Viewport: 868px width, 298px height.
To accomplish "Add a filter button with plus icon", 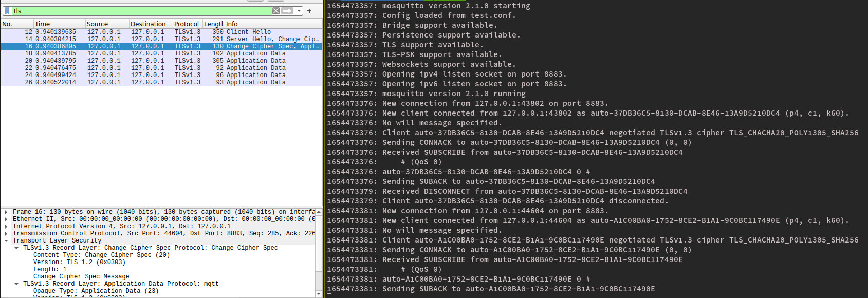I will pos(309,11).
